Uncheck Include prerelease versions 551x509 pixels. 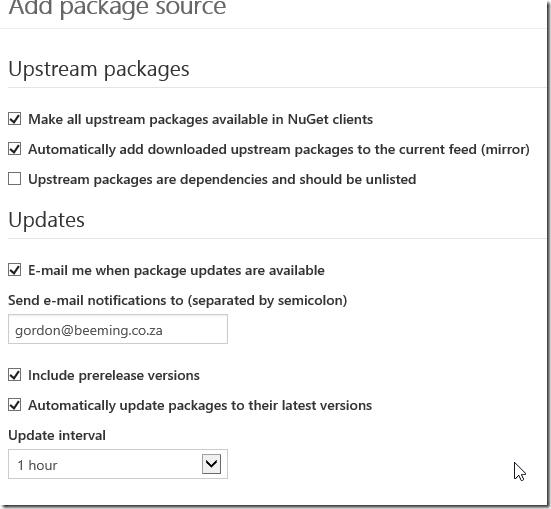(14, 375)
